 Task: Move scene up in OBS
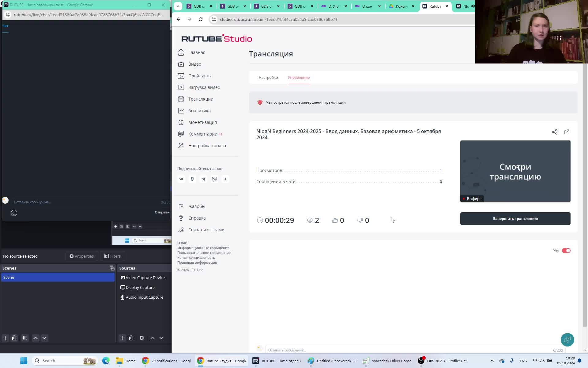[x=36, y=338]
